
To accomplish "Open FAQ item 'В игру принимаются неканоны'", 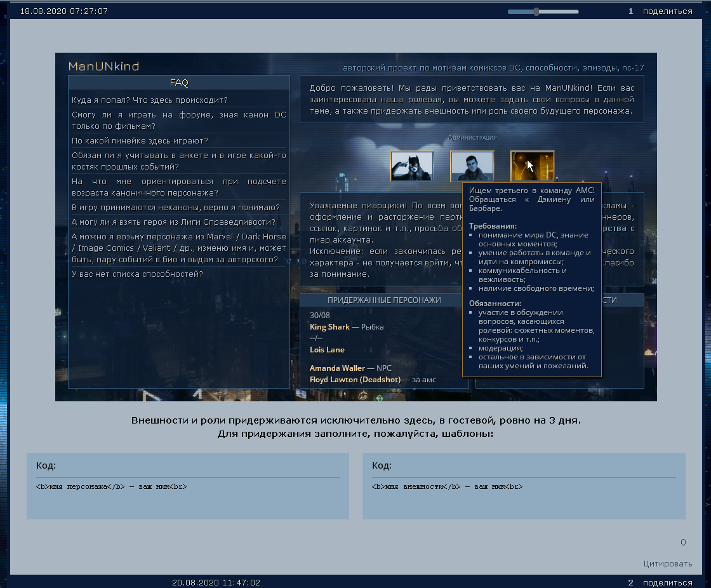I will (x=176, y=208).
